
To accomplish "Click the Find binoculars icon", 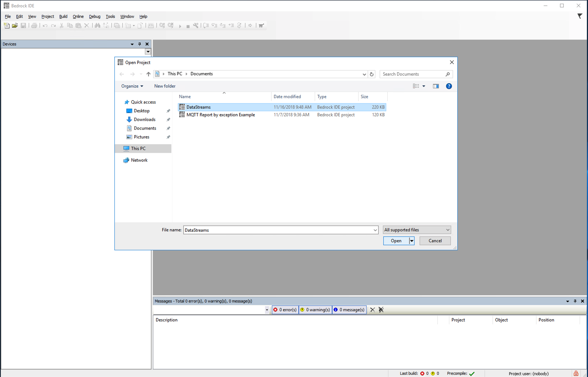I will click(x=97, y=25).
